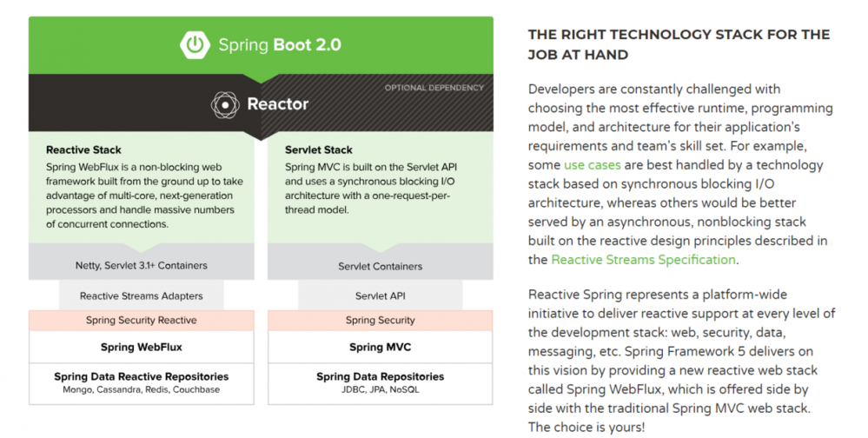Click the Right Technology Stack heading
The height and width of the screenshot is (438, 868).
pyautogui.click(x=679, y=44)
